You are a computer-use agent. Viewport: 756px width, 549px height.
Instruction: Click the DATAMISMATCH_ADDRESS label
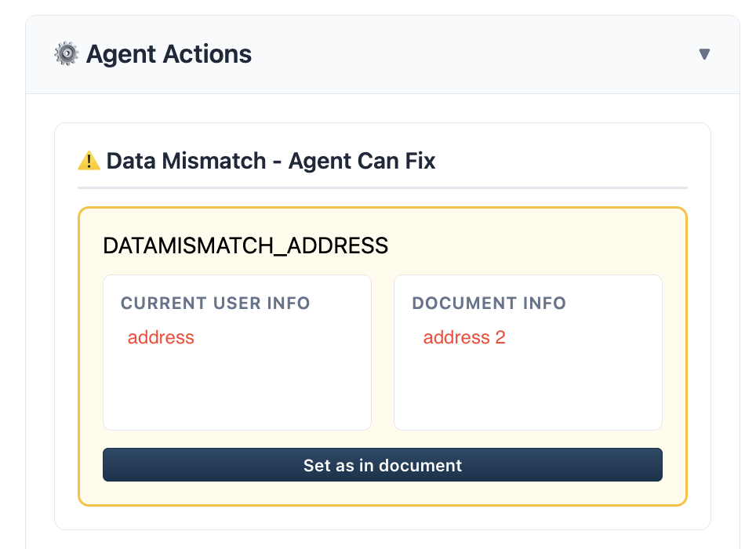[245, 245]
